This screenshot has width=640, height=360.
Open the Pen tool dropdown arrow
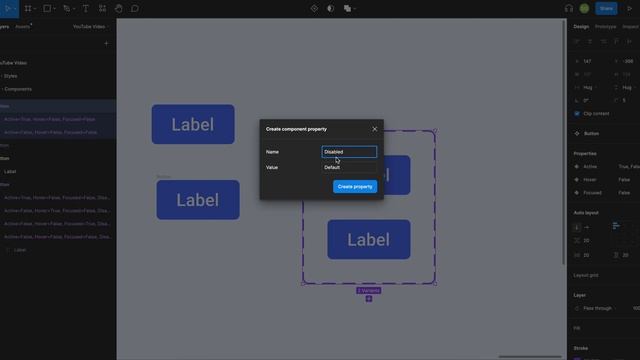click(x=74, y=9)
